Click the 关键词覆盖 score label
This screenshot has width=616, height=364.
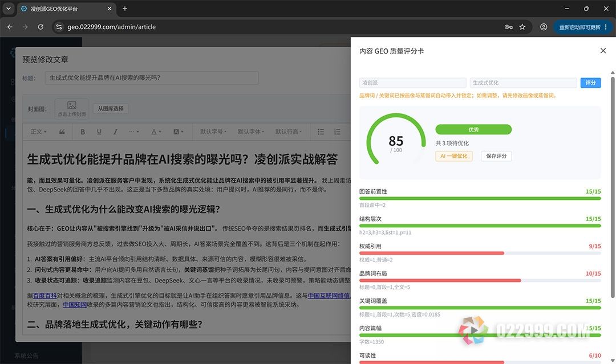(x=373, y=301)
